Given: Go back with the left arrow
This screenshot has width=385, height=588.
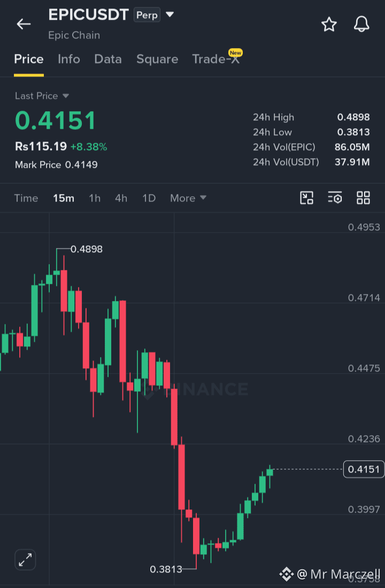Looking at the screenshot, I should (x=24, y=25).
